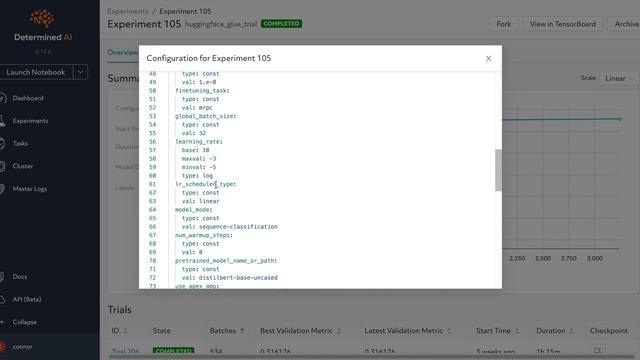Image resolution: width=640 pixels, height=360 pixels.
Task: Click the val: sequence-classification line
Action: (230, 227)
